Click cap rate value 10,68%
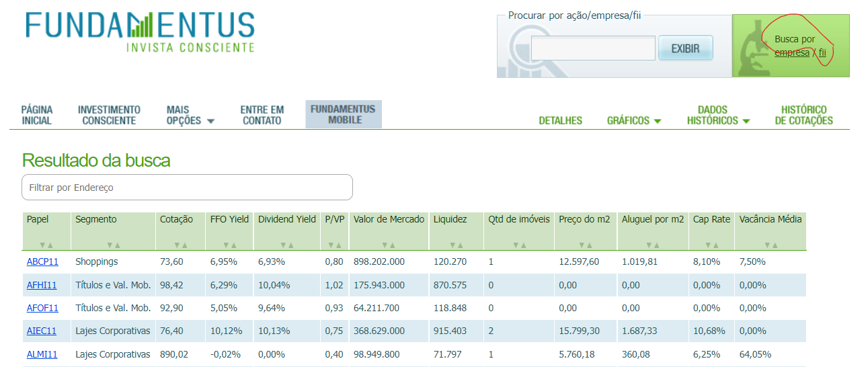 click(x=709, y=331)
